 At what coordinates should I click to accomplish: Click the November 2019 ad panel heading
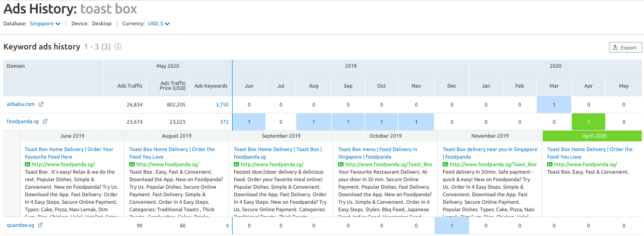tap(489, 135)
